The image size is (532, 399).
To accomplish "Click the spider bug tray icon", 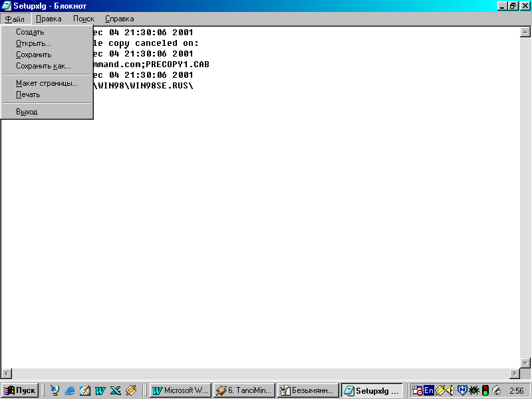I will pos(473,390).
